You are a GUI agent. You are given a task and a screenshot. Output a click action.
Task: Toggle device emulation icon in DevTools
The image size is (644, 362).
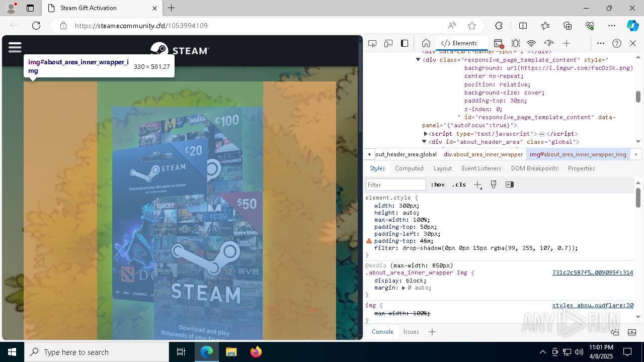(x=388, y=43)
